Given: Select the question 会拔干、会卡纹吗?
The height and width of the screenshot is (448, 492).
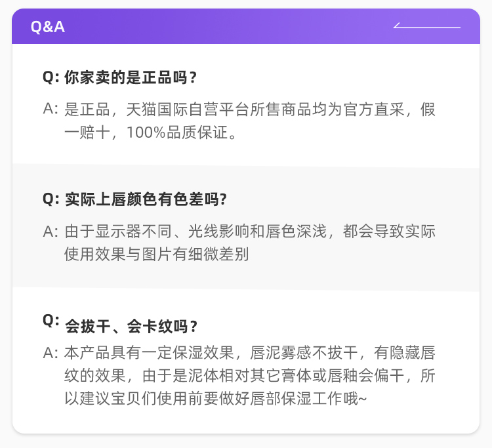Looking at the screenshot, I should coord(131,326).
